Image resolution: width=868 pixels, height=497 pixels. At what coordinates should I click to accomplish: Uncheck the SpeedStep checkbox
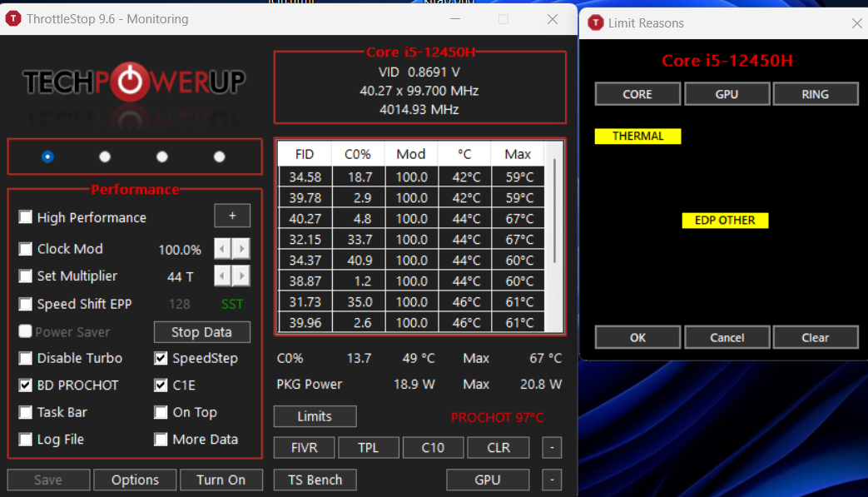click(161, 358)
